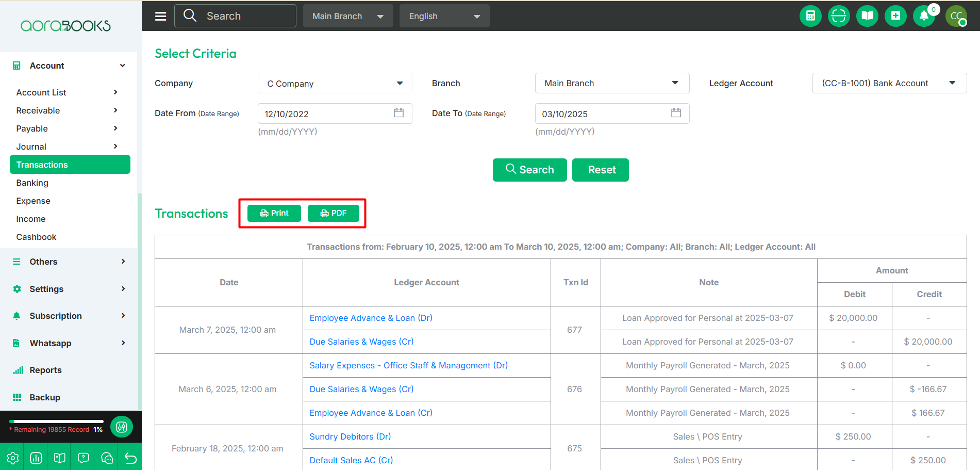This screenshot has width=980, height=470.
Task: Click the plus add icon in top bar
Action: point(895,16)
